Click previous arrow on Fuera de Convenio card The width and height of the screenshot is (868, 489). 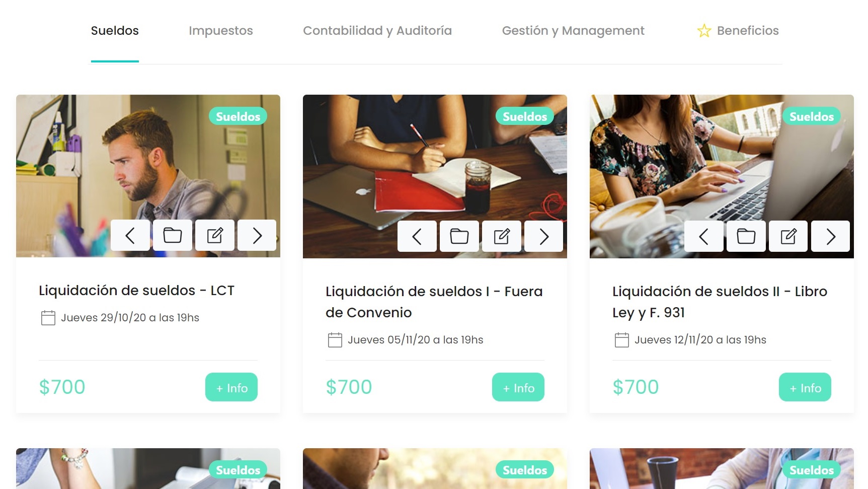(417, 236)
